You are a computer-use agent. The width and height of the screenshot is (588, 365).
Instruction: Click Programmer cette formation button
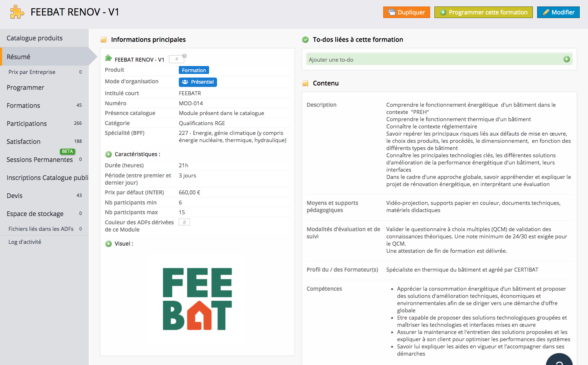(483, 12)
